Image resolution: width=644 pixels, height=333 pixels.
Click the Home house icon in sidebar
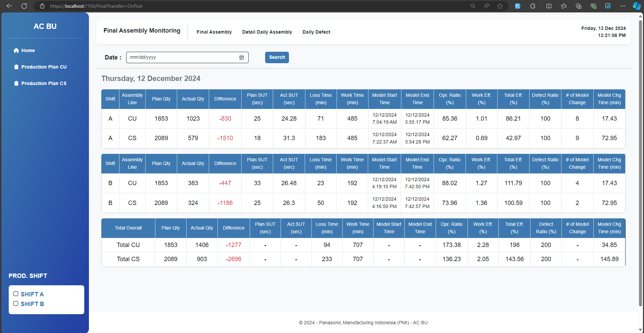pos(16,50)
